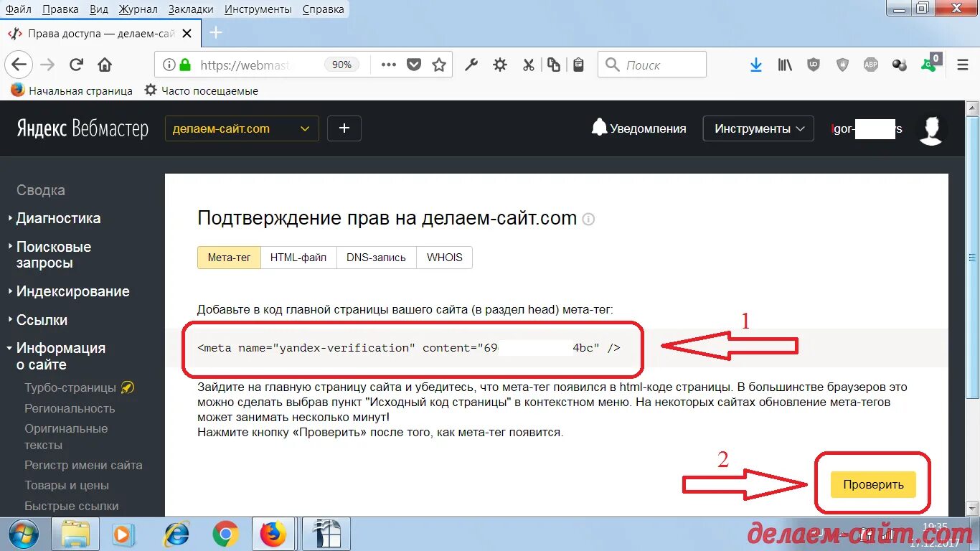Image resolution: width=980 pixels, height=551 pixels.
Task: Select the Мета-тег verification tab
Action: point(229,258)
